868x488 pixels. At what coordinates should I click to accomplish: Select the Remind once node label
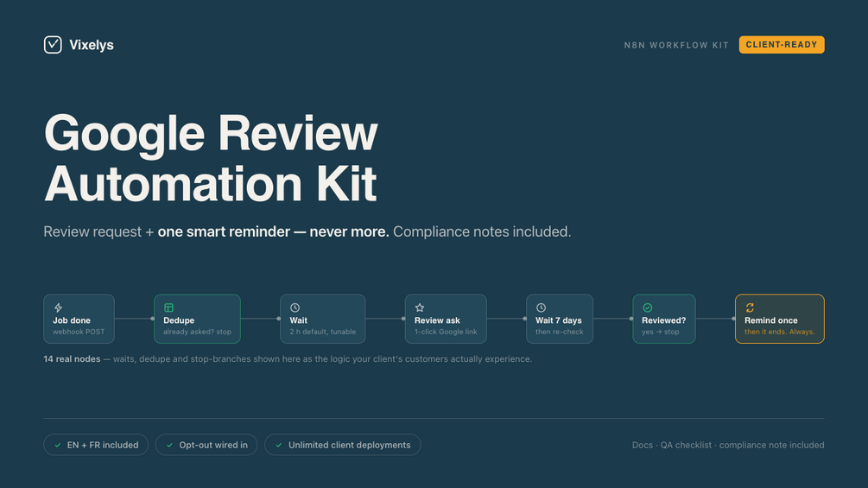(770, 320)
